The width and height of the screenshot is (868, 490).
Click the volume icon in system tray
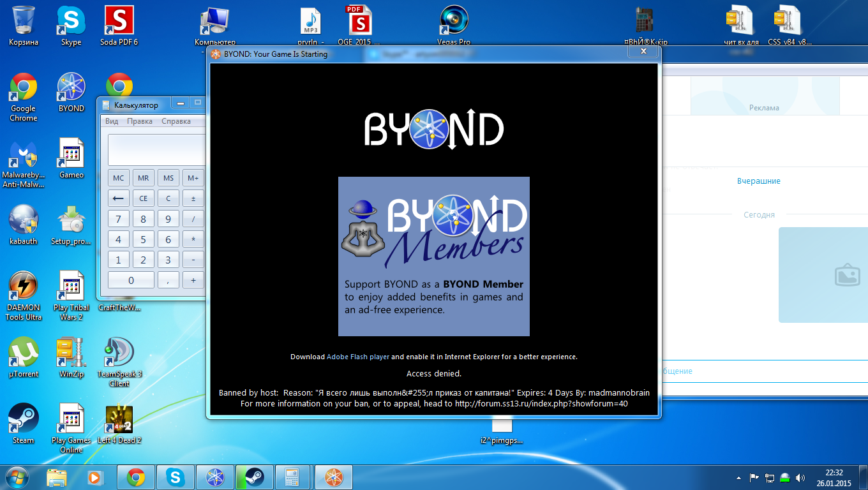click(x=800, y=477)
